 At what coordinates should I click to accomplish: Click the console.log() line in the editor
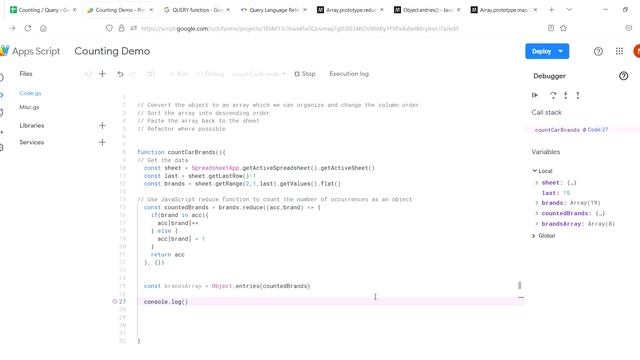(166, 302)
